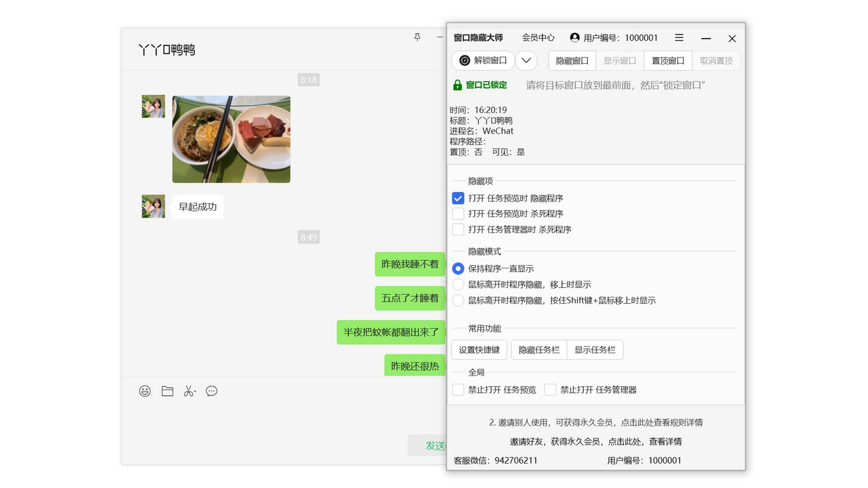Screen dimensions: 868x488
Task: Click the 查看详情 invite link
Action: 667,441
